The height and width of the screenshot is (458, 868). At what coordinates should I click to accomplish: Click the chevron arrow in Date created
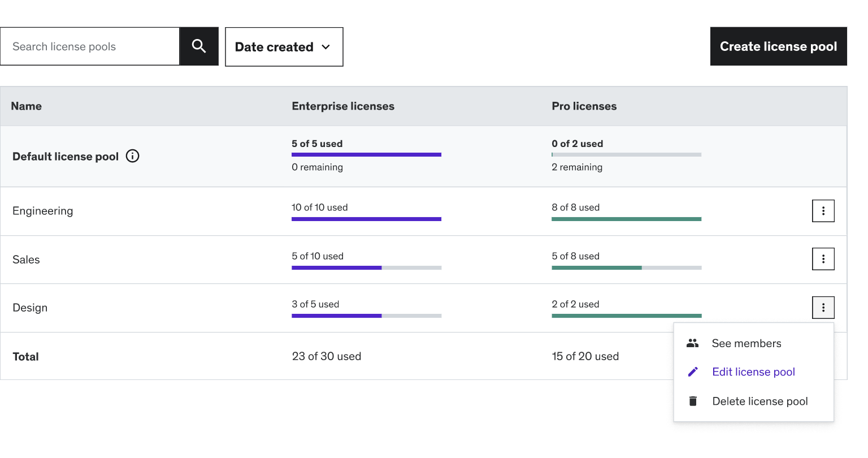coord(326,47)
